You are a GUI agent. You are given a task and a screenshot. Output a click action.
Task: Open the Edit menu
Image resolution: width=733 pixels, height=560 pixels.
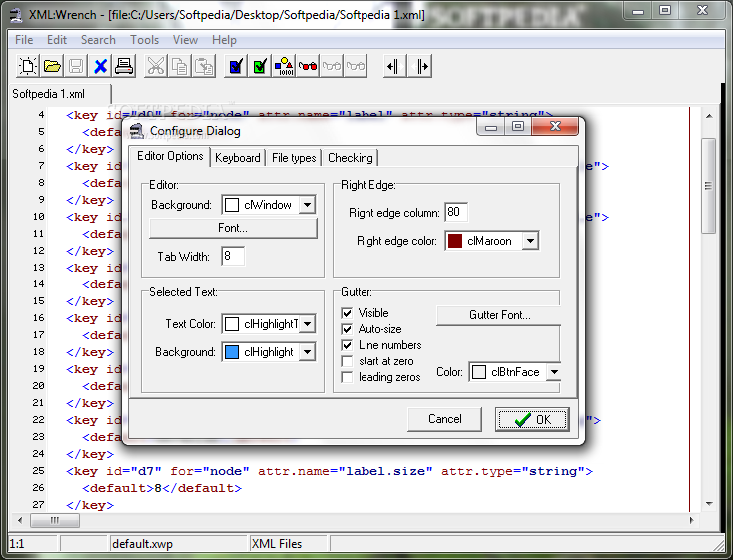pyautogui.click(x=57, y=40)
